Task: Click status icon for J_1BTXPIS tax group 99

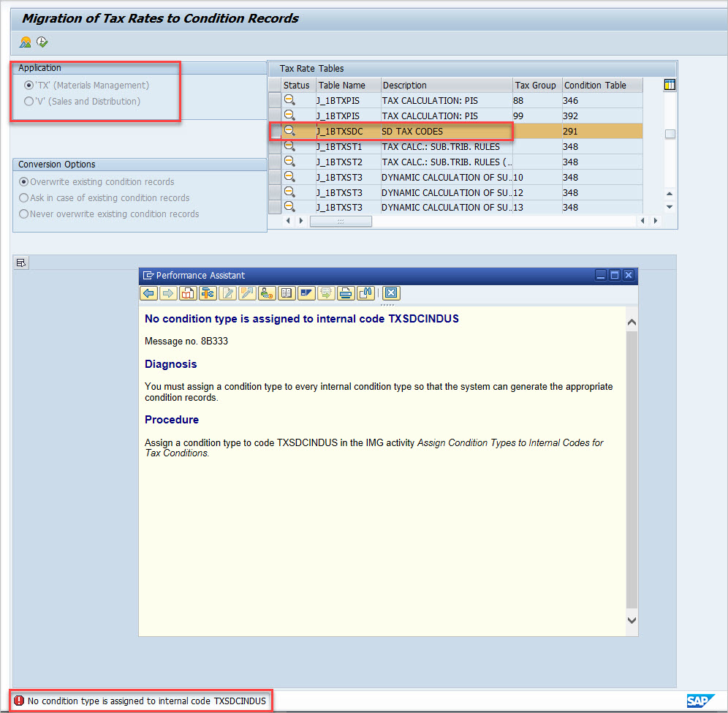Action: [289, 116]
